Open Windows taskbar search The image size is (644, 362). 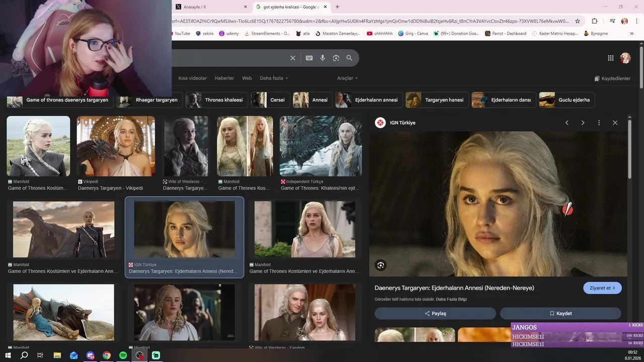[24, 355]
